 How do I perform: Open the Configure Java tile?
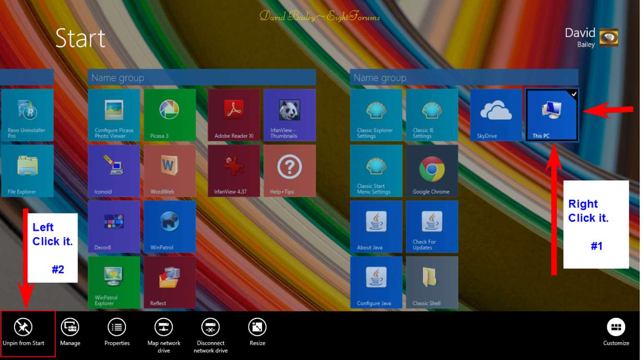pyautogui.click(x=376, y=282)
